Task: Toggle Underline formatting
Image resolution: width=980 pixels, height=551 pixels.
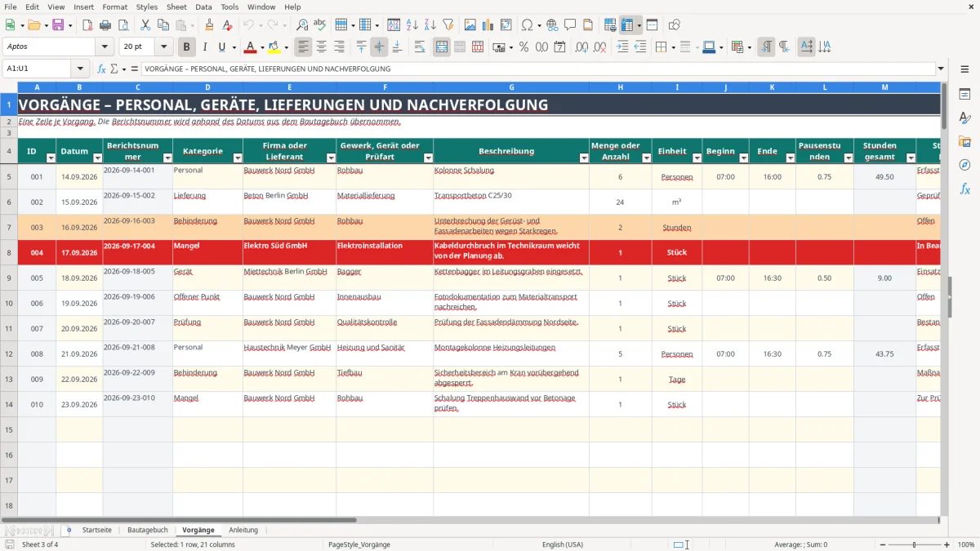Action: (221, 47)
